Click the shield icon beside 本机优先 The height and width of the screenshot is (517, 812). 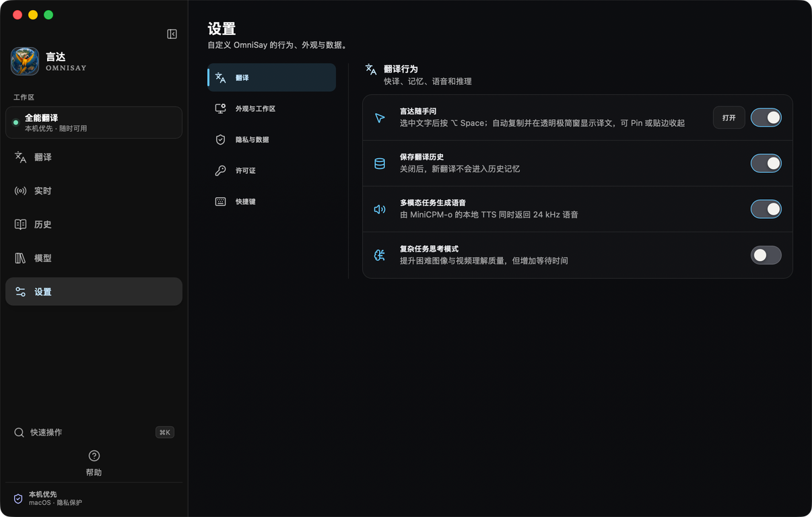pos(18,499)
